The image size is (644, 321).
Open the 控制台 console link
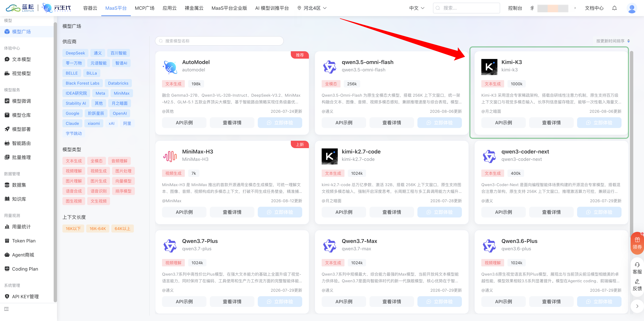(x=515, y=8)
